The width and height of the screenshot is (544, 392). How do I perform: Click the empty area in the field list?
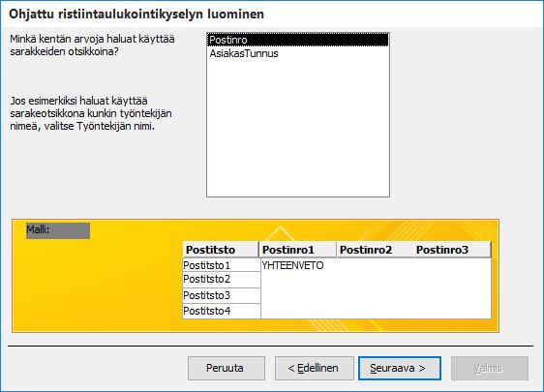tap(298, 129)
